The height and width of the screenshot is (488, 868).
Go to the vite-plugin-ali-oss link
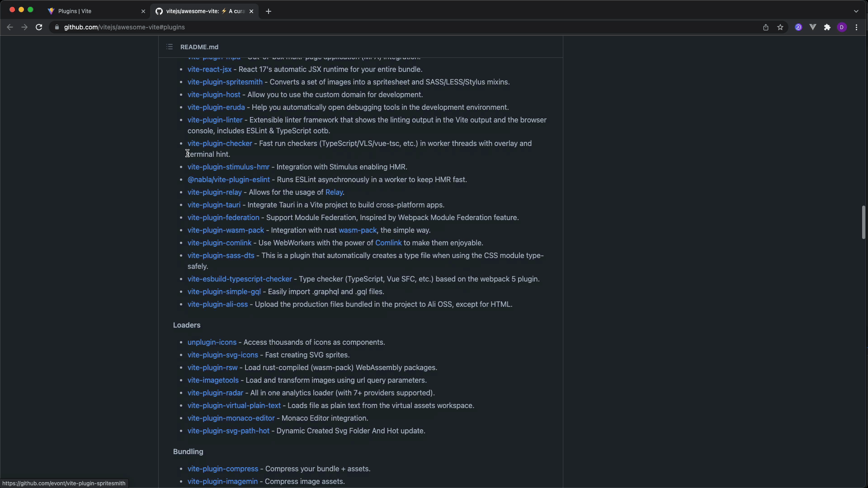217,304
